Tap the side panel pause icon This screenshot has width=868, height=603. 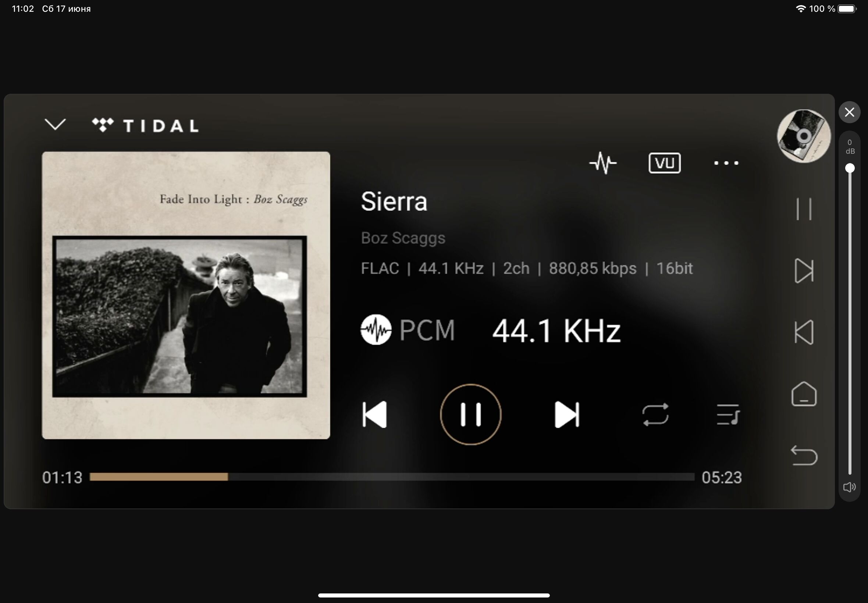[804, 209]
